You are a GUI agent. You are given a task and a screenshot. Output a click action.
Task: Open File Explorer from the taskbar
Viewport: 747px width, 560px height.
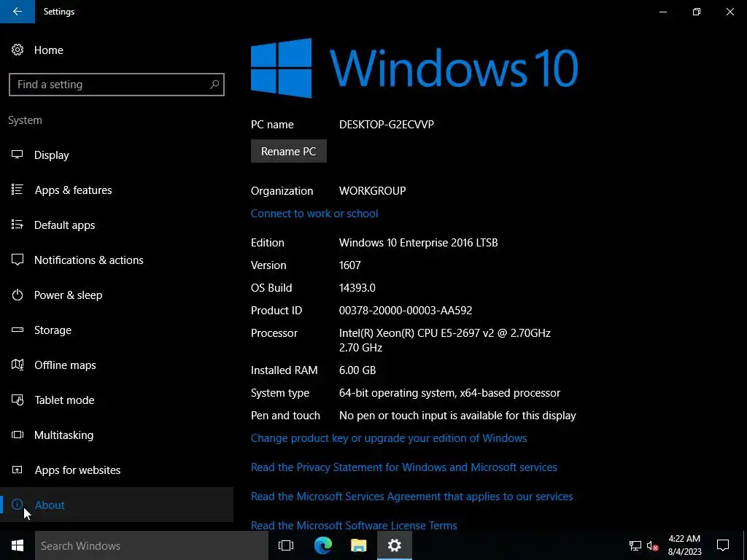pyautogui.click(x=359, y=545)
